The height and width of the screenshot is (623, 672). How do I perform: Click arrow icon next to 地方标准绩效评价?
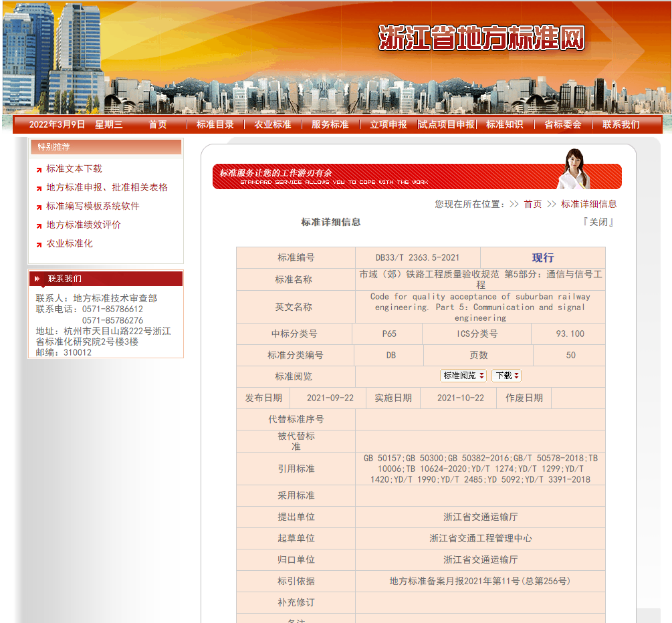tap(39, 226)
